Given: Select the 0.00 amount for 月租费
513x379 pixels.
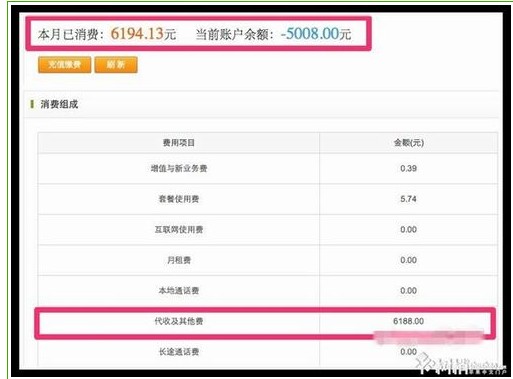Looking at the screenshot, I should 409,260.
